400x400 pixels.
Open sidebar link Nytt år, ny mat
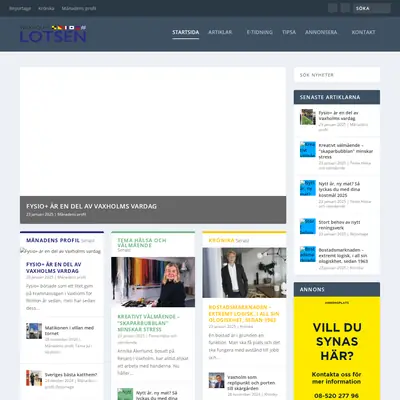pyautogui.click(x=339, y=189)
